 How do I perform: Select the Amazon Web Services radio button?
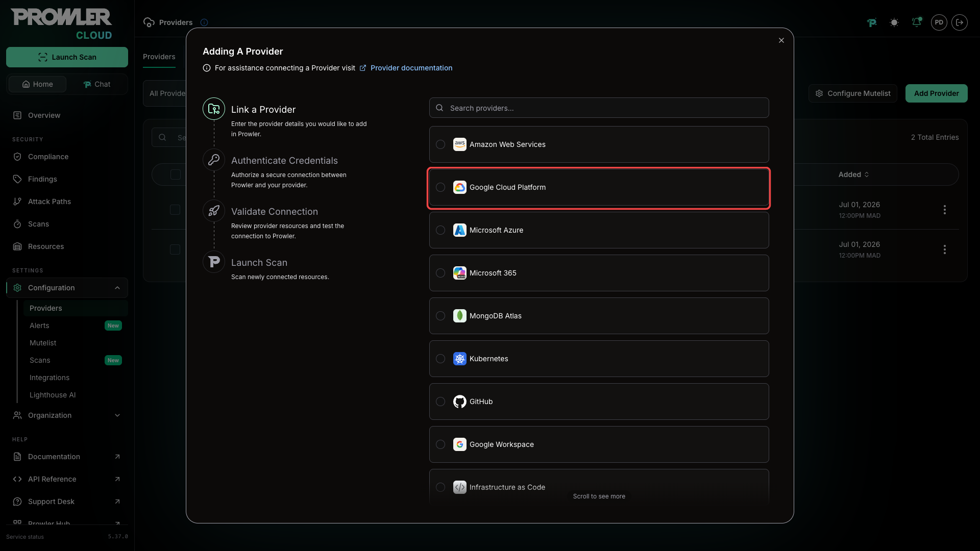pos(440,144)
